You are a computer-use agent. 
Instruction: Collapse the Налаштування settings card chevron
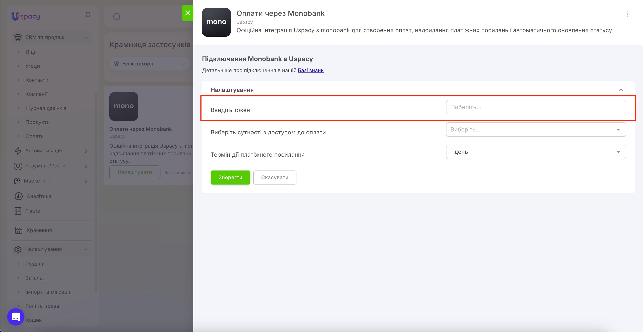click(621, 90)
